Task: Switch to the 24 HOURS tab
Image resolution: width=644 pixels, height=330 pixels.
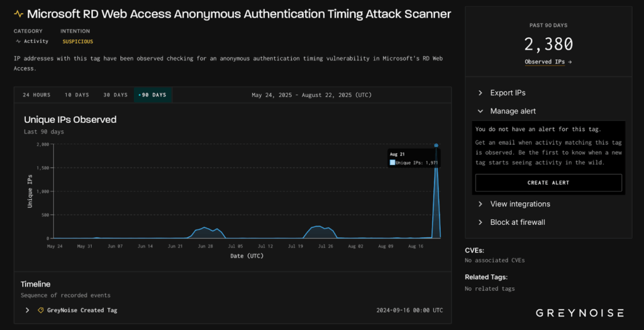Action: tap(36, 95)
